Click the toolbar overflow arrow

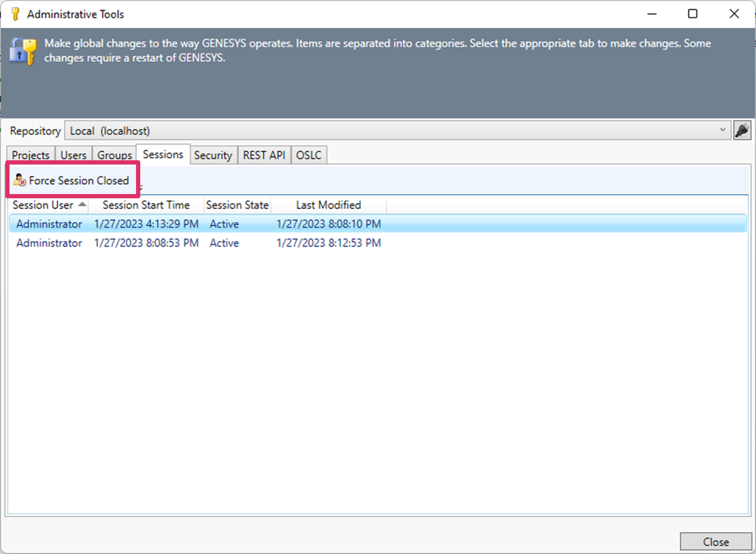pos(141,188)
